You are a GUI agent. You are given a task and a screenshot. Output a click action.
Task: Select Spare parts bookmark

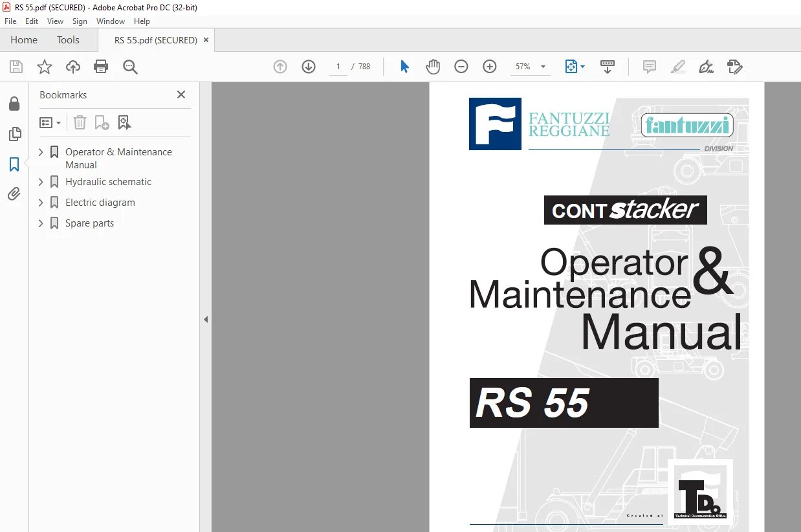coord(89,223)
